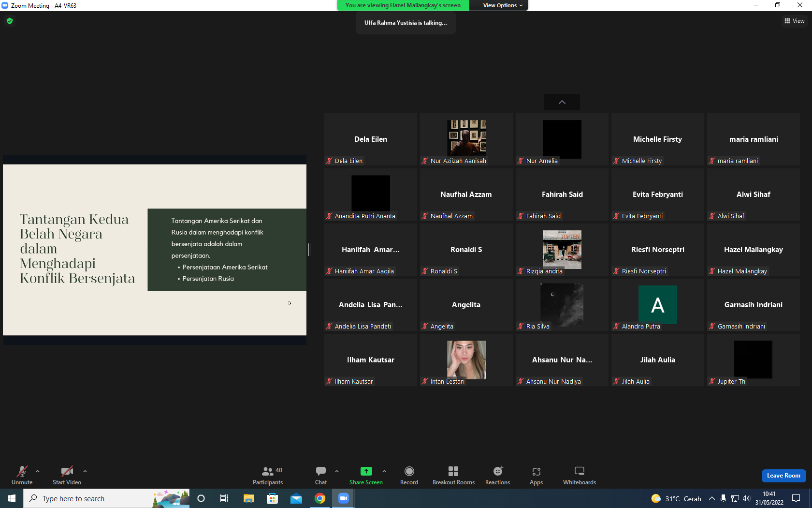This screenshot has width=812, height=508.
Task: Click the green encryption shield icon
Action: [10, 21]
